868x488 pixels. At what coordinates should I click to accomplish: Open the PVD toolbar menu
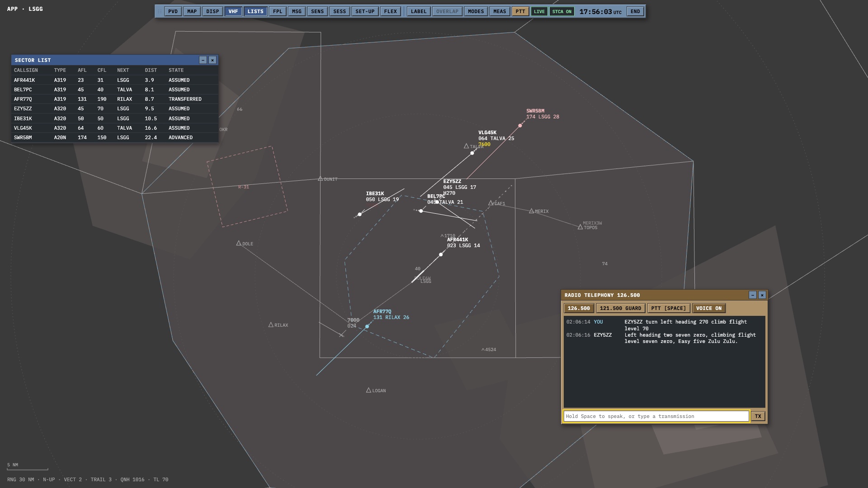tap(173, 11)
